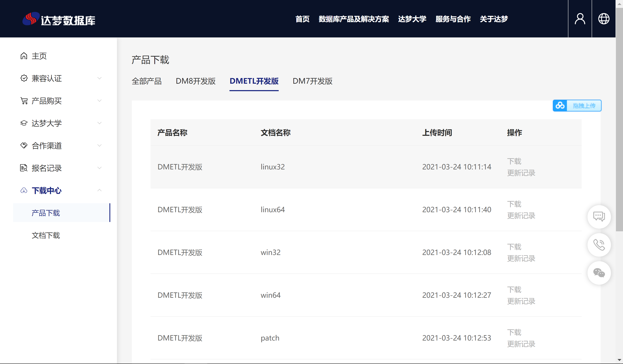The width and height of the screenshot is (623, 364).
Task: Select the 全部产品 tab
Action: [x=147, y=81]
